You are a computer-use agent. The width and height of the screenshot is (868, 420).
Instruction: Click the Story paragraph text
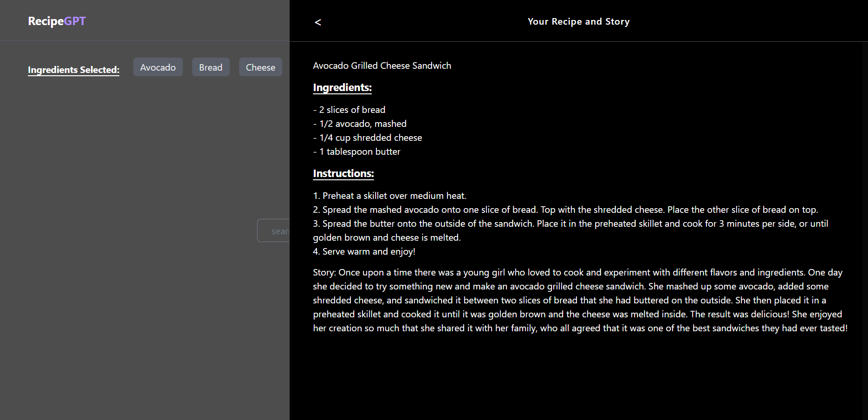coord(580,300)
